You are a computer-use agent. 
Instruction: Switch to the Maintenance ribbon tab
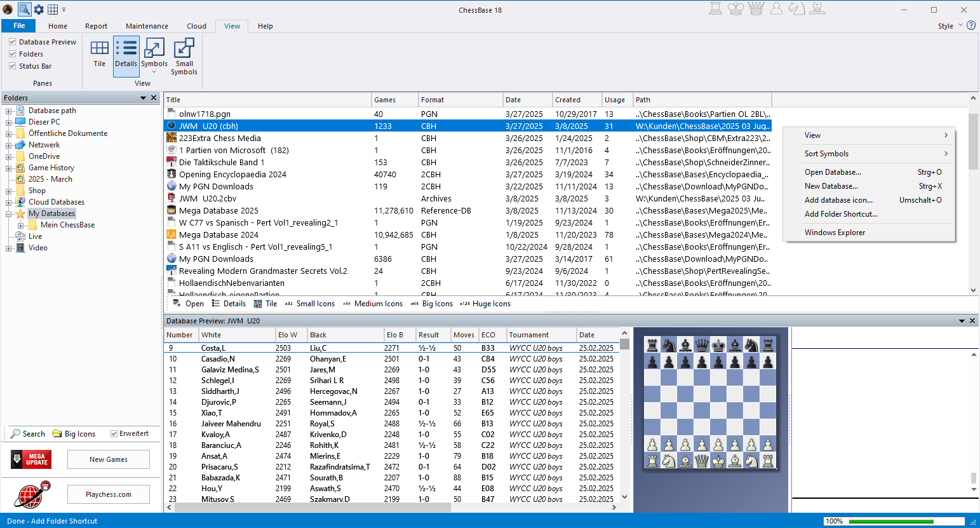[x=147, y=26]
